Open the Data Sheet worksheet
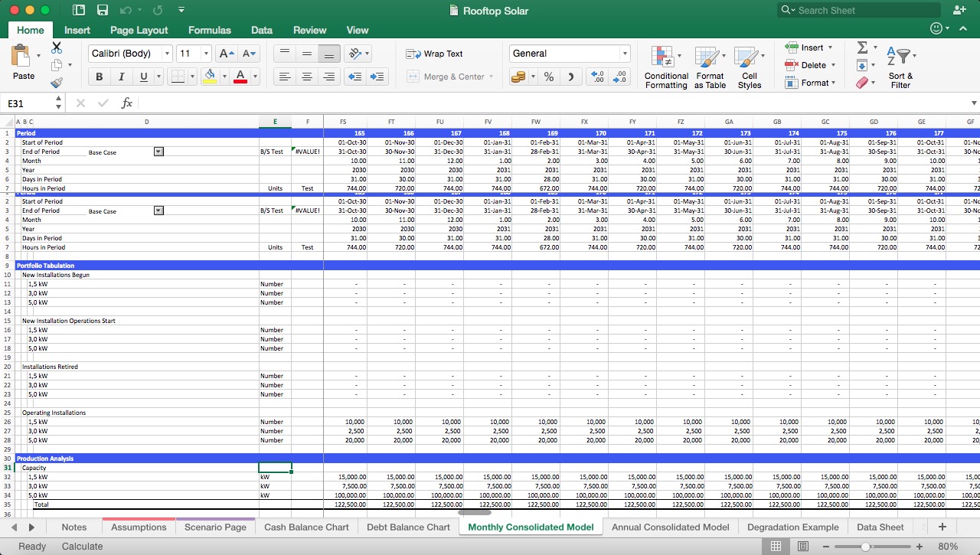 tap(880, 527)
